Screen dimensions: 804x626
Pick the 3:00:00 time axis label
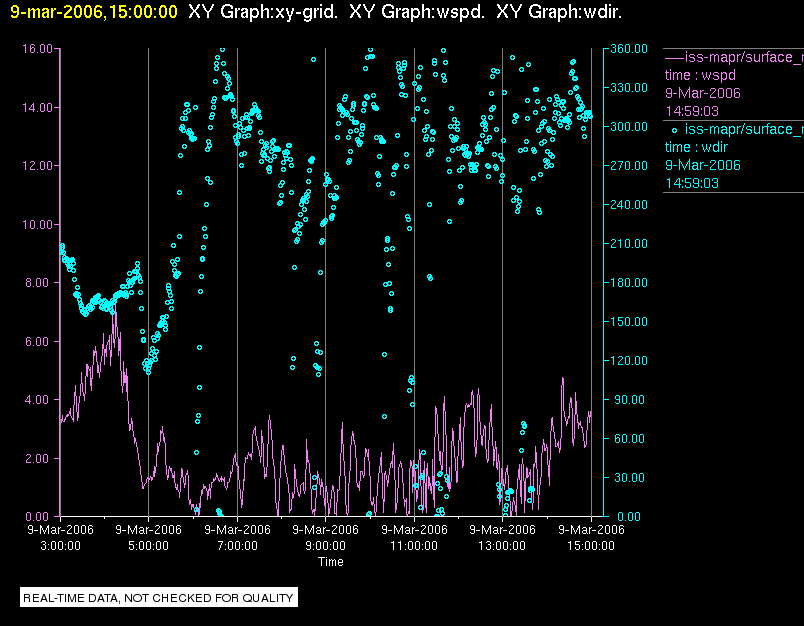click(x=61, y=546)
